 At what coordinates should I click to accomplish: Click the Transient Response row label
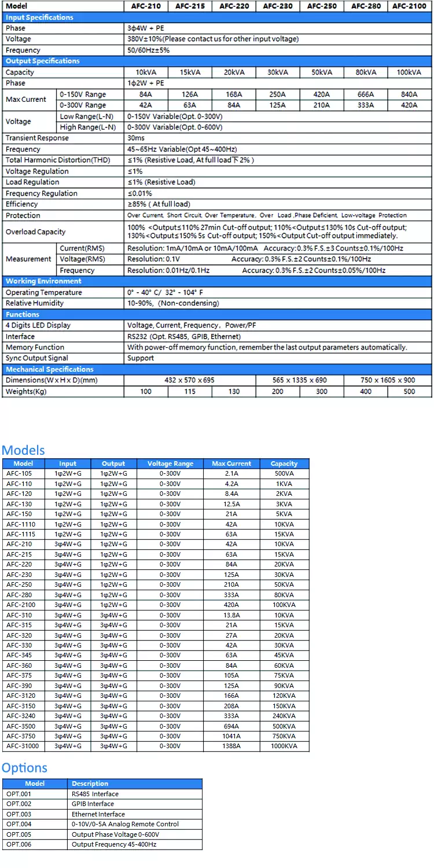click(x=37, y=138)
